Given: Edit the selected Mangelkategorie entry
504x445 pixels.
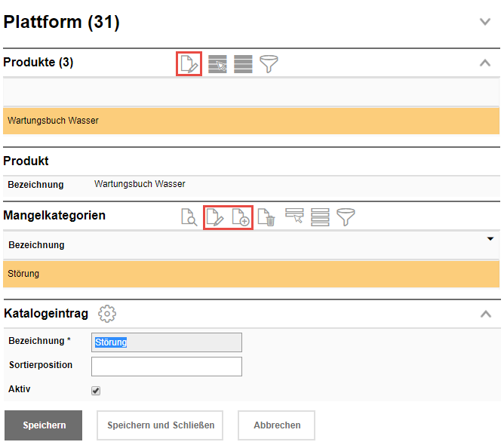Looking at the screenshot, I should (216, 217).
